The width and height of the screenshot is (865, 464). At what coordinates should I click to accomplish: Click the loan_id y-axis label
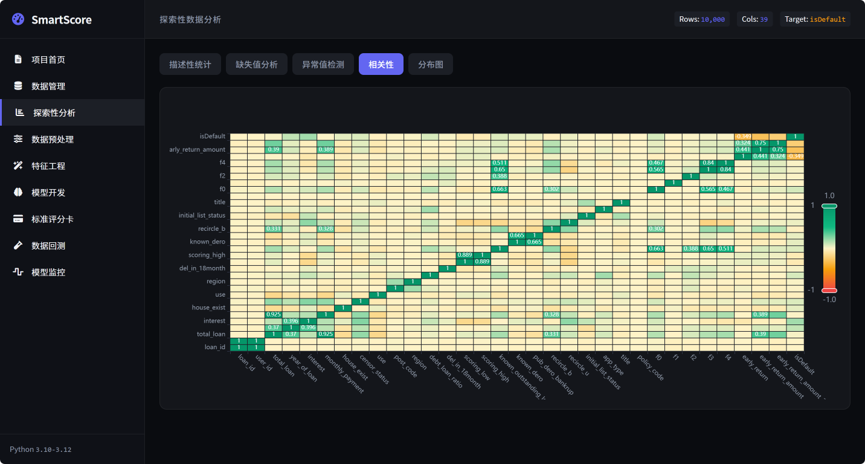pyautogui.click(x=215, y=347)
